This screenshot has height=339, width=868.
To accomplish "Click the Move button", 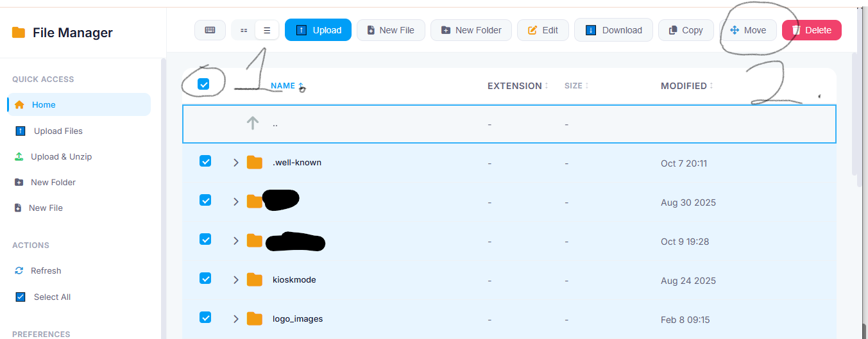I will tap(748, 30).
